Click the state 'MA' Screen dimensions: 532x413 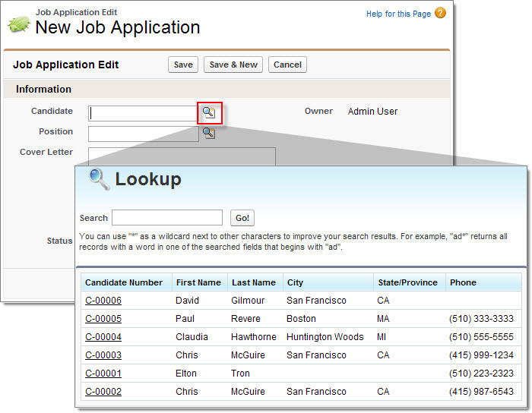[x=383, y=318]
